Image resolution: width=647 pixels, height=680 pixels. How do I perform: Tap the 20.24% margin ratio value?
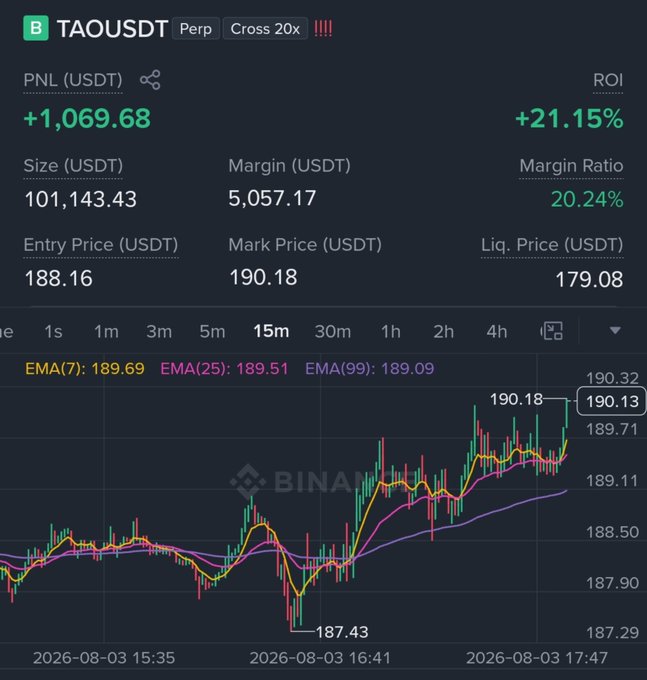coord(587,199)
